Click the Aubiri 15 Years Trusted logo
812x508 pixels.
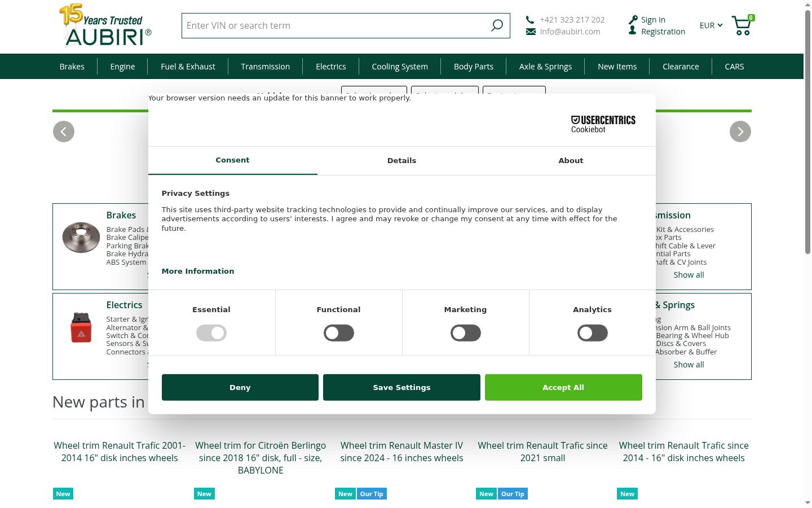(x=105, y=25)
